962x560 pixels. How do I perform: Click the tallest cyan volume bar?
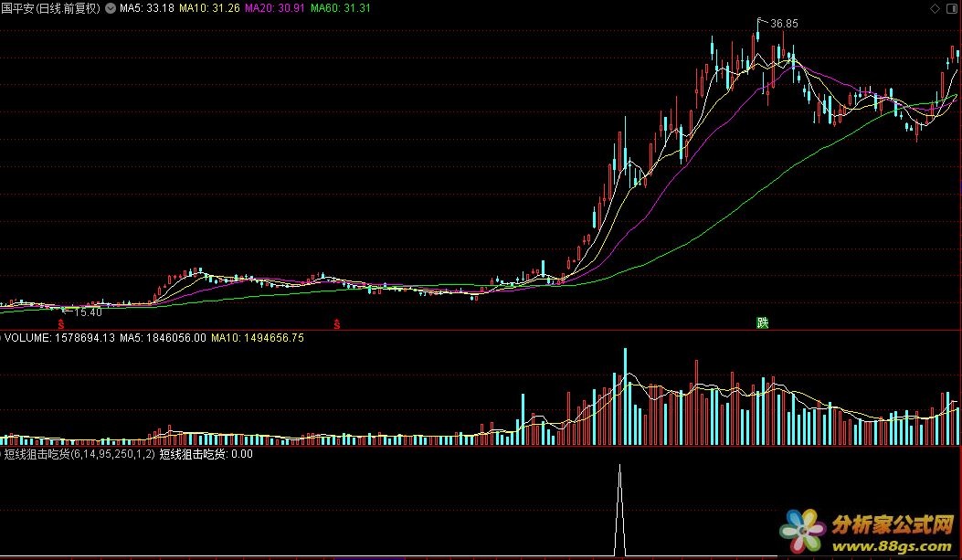tap(625, 396)
